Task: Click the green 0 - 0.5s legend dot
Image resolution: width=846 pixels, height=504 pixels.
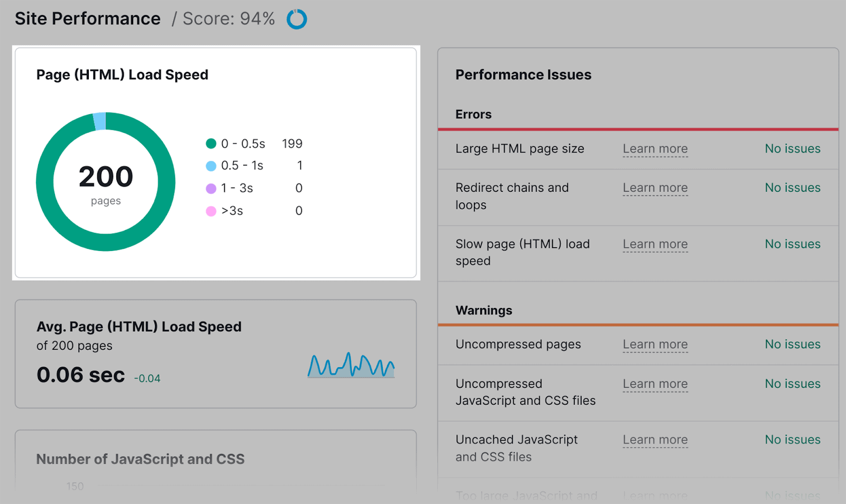Action: (211, 143)
